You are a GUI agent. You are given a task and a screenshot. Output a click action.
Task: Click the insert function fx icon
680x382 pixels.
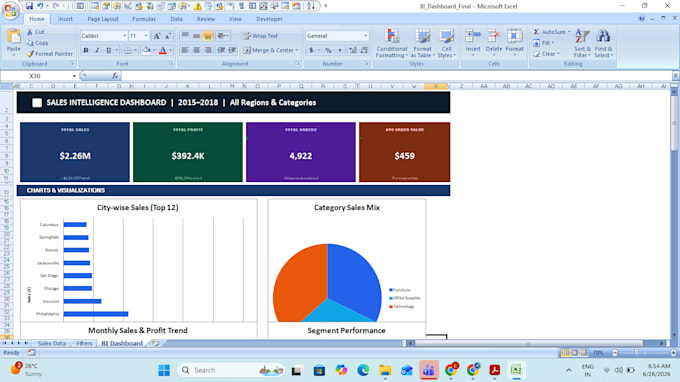(x=115, y=76)
